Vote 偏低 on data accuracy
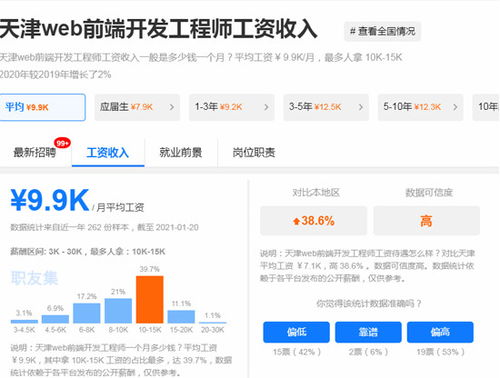The height and width of the screenshot is (378, 500). (296, 332)
